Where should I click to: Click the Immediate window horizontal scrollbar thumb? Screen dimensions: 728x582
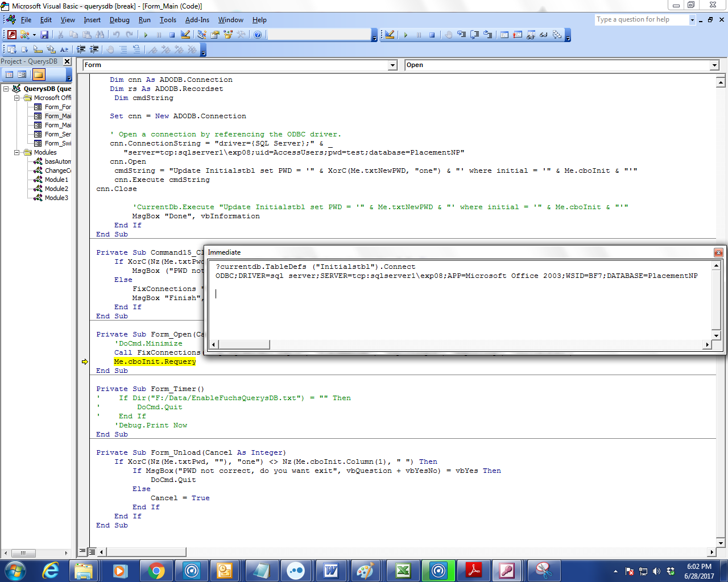click(244, 344)
